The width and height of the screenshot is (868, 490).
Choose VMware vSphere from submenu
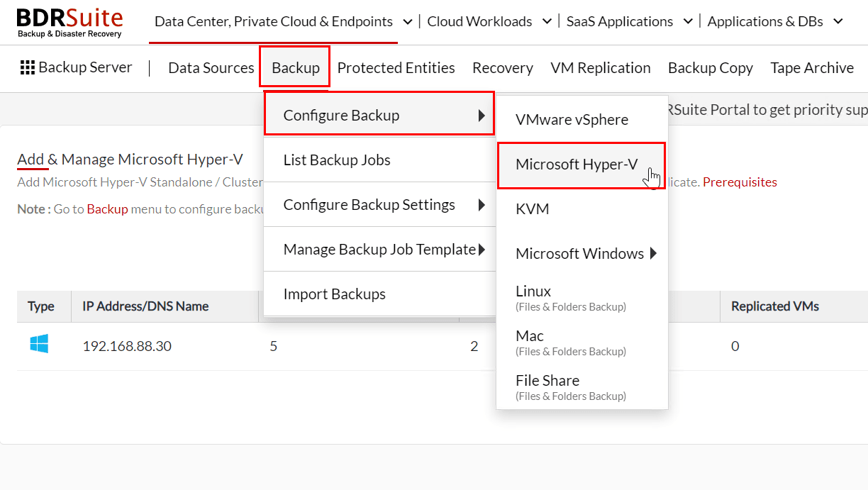point(582,119)
